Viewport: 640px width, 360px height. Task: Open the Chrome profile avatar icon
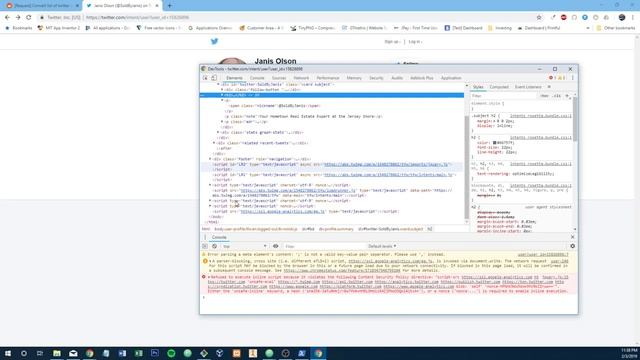[622, 18]
